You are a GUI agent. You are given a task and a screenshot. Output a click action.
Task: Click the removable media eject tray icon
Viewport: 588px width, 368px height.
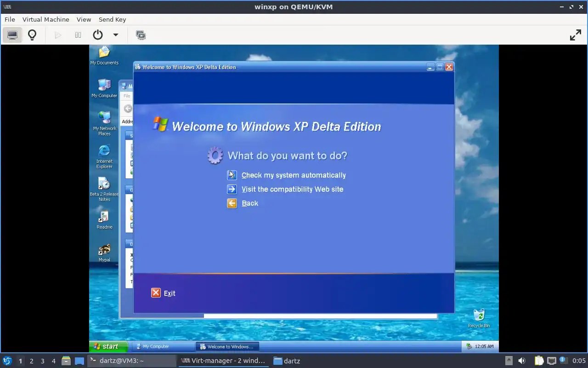[x=509, y=361]
